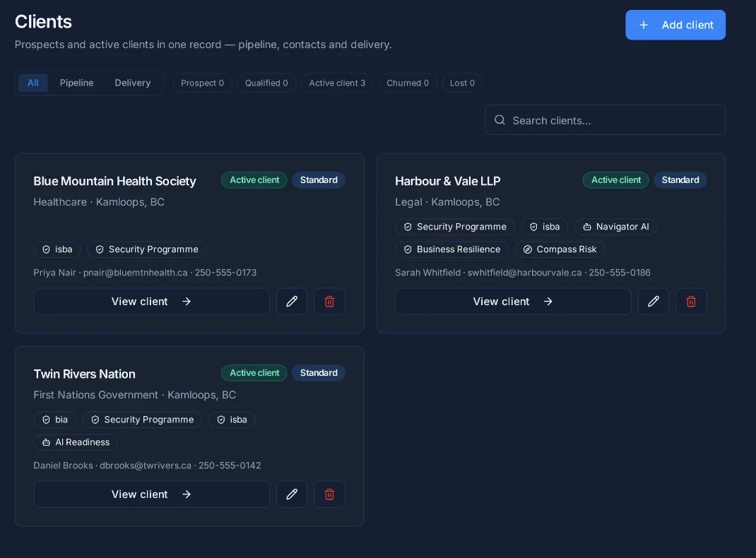Click Active client badge on Twin Rivers card
This screenshot has height=558, width=756.
(x=254, y=372)
